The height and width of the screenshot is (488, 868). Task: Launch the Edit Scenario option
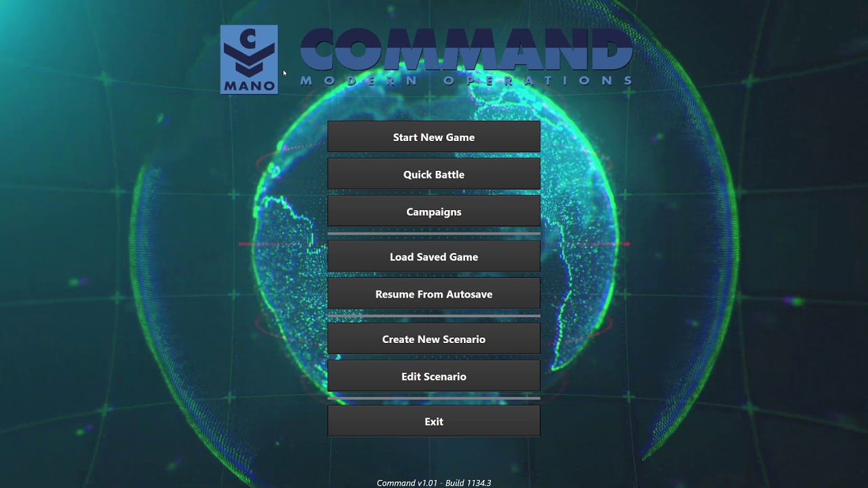434,376
